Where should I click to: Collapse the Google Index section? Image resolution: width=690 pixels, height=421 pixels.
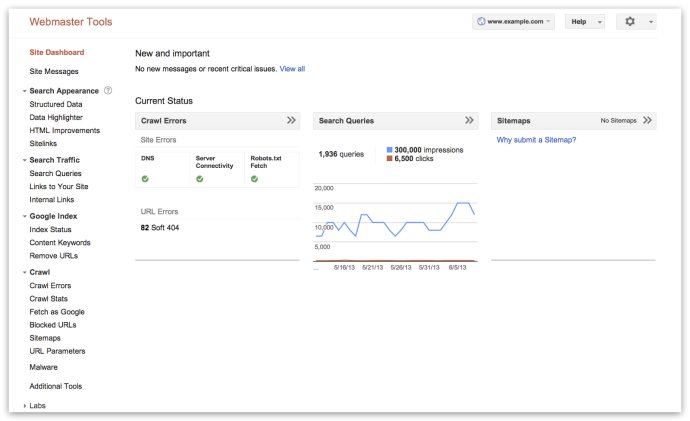(24, 216)
